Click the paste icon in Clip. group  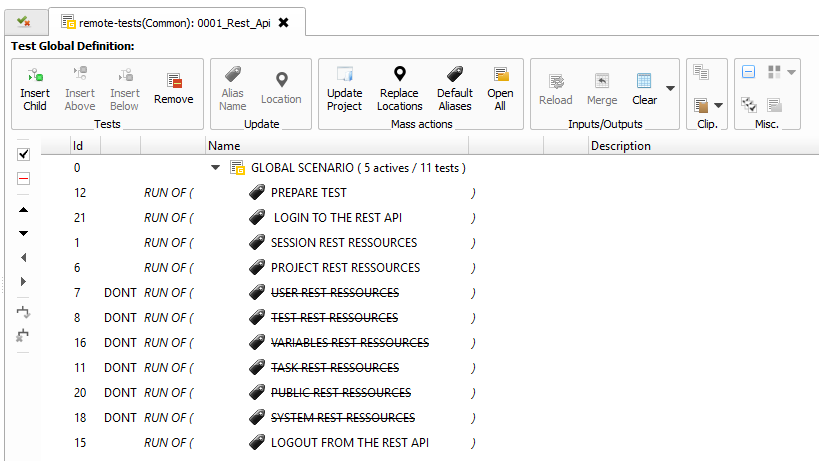(x=701, y=105)
